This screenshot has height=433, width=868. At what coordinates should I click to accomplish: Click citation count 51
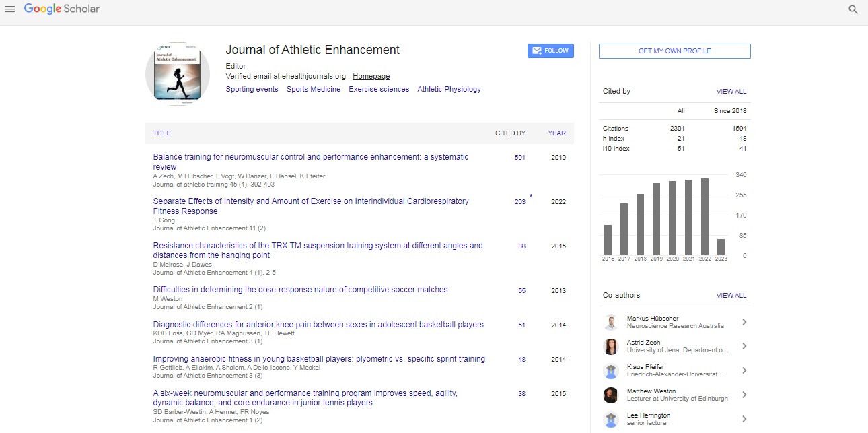click(x=521, y=325)
